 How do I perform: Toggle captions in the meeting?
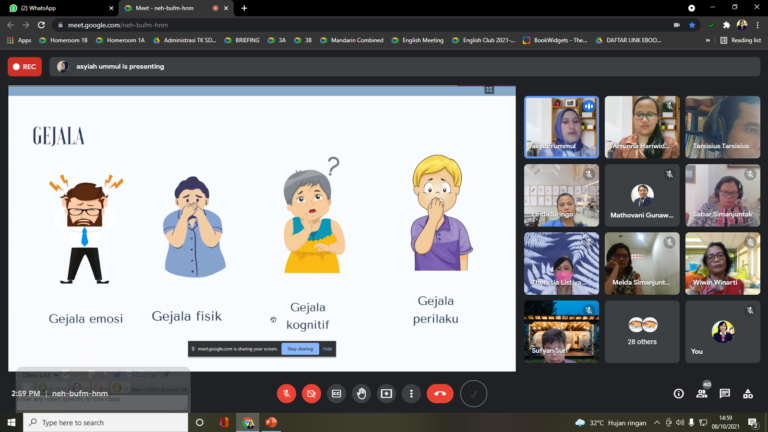[x=336, y=394]
